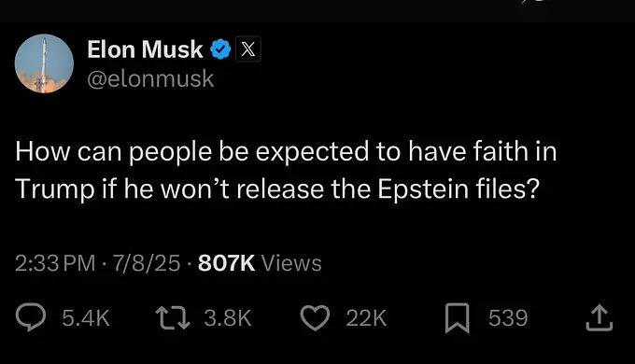Screen dimensions: 635x364
Task: Open the @elonmusk handle link
Action: (150, 78)
